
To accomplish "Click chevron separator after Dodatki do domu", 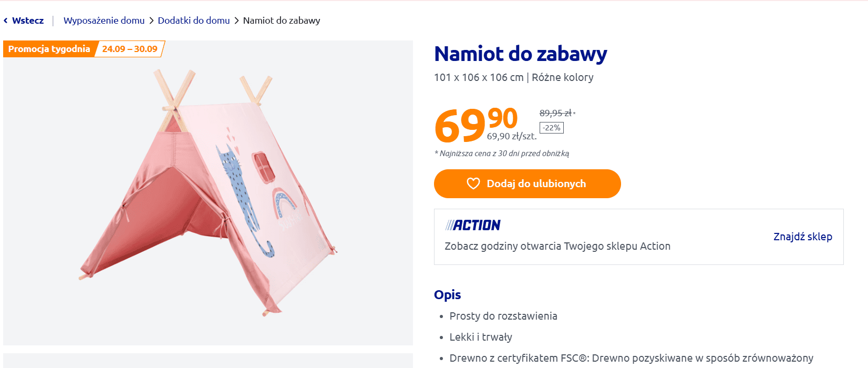I will [236, 21].
